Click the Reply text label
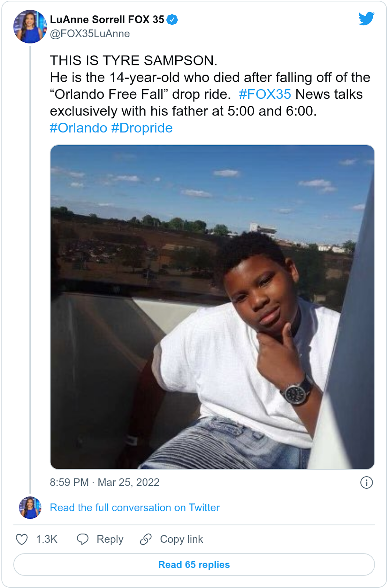 coord(110,539)
